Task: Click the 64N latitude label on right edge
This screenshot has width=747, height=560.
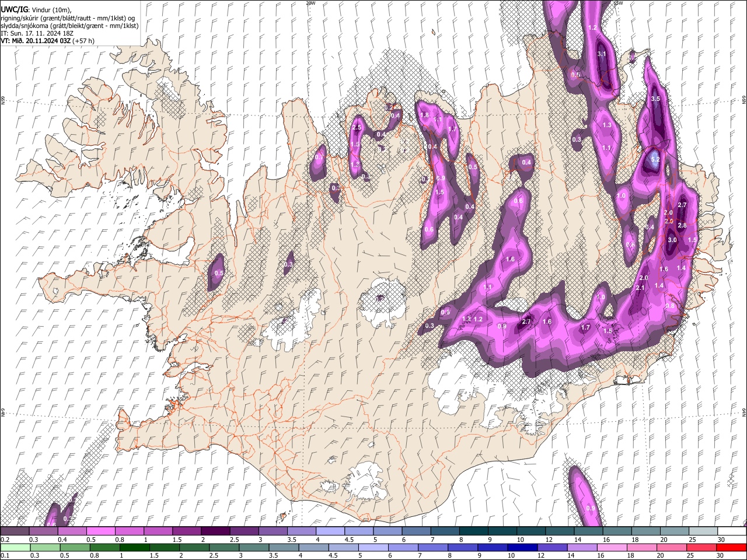Action: tap(744, 412)
